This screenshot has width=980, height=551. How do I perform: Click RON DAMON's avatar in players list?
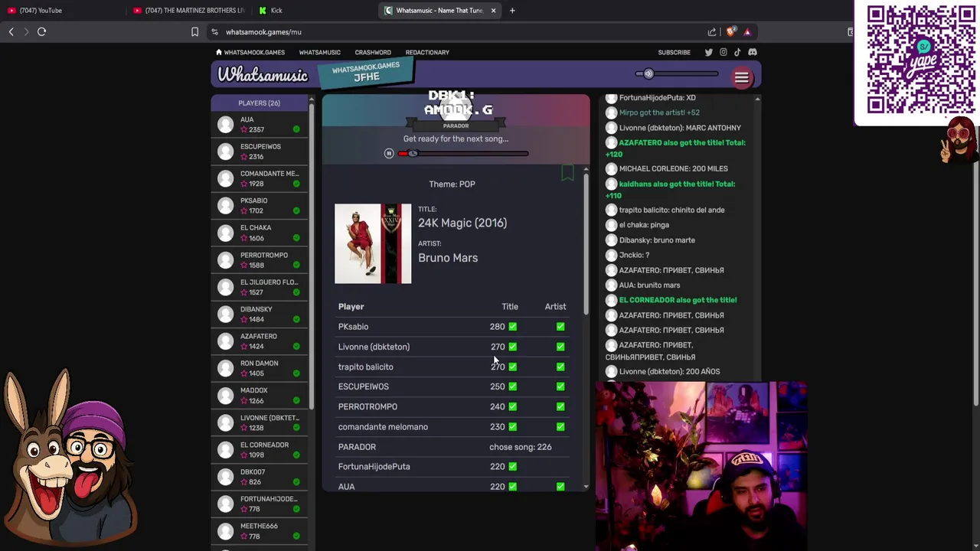coord(225,368)
